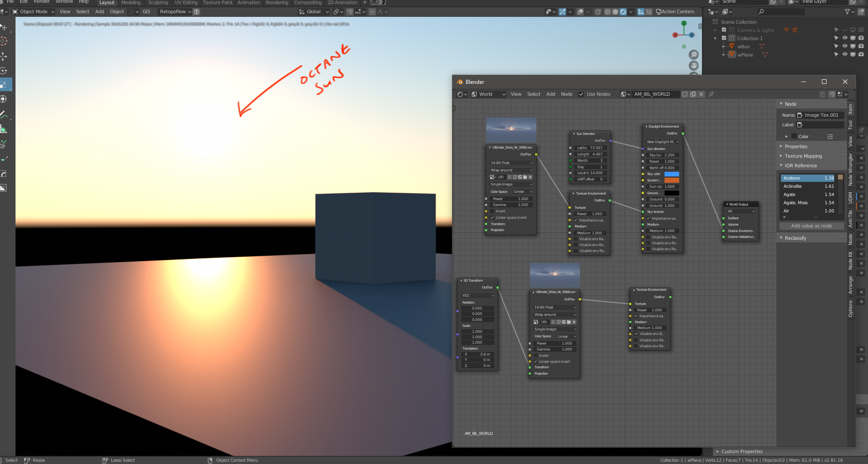Open the Global transform orientation dropdown

[x=313, y=12]
